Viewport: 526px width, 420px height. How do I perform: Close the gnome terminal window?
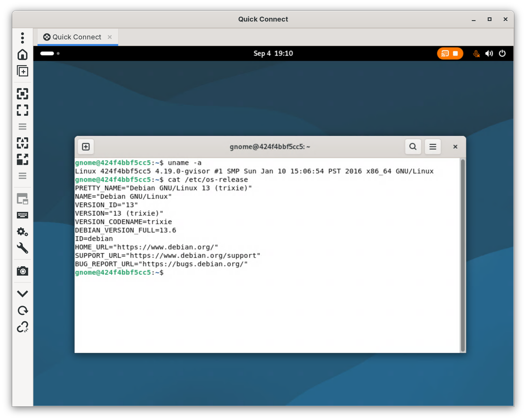pyautogui.click(x=455, y=146)
